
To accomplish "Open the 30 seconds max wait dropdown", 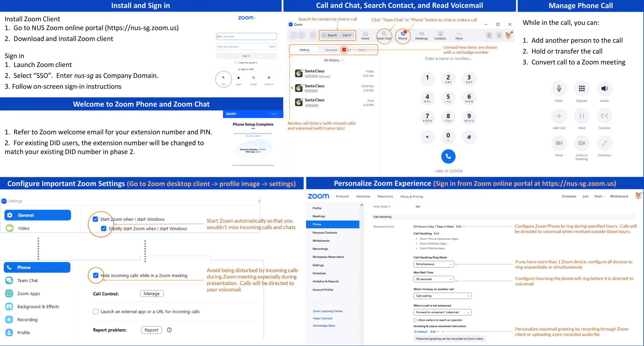I will point(434,279).
